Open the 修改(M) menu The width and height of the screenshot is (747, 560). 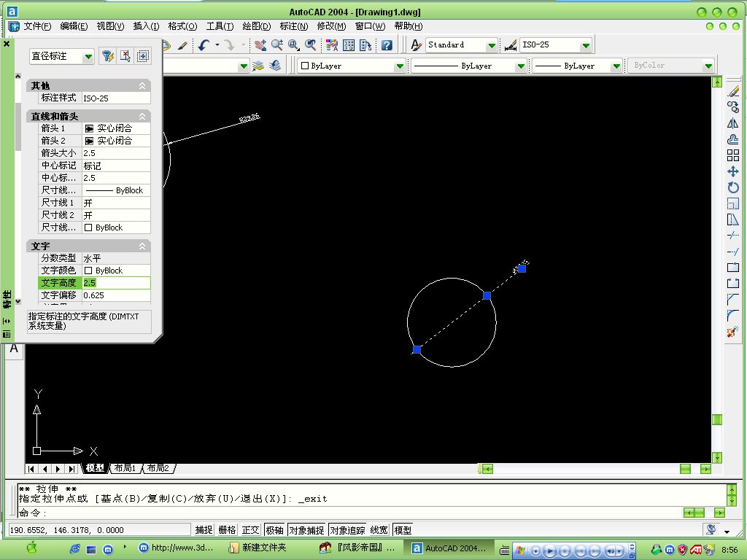(x=331, y=26)
